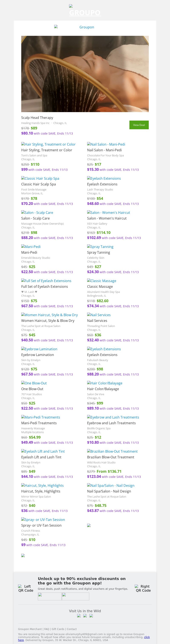Viewport: 170px width, 644px height.
Task: Click the left app store download badge
Action: pos(50,596)
